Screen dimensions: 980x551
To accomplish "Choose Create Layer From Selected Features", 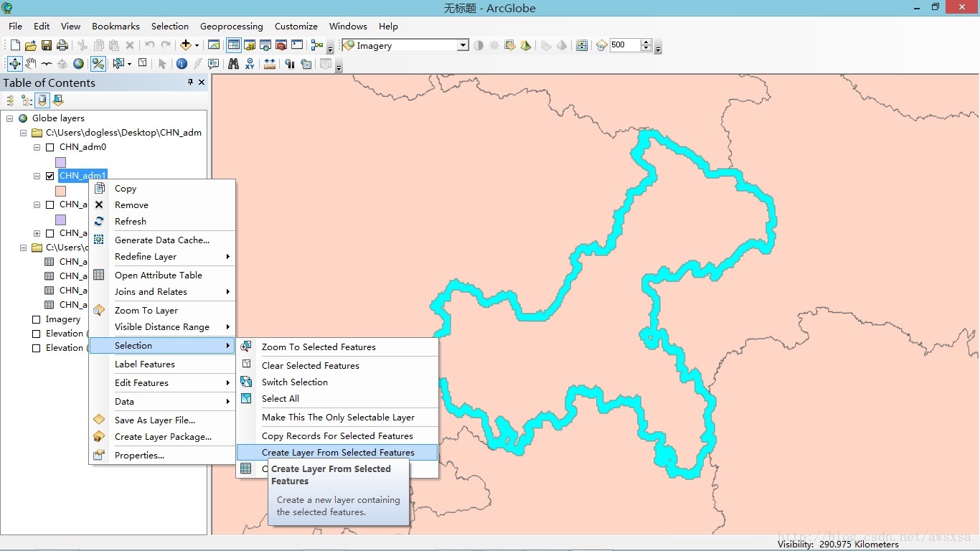I will click(337, 453).
